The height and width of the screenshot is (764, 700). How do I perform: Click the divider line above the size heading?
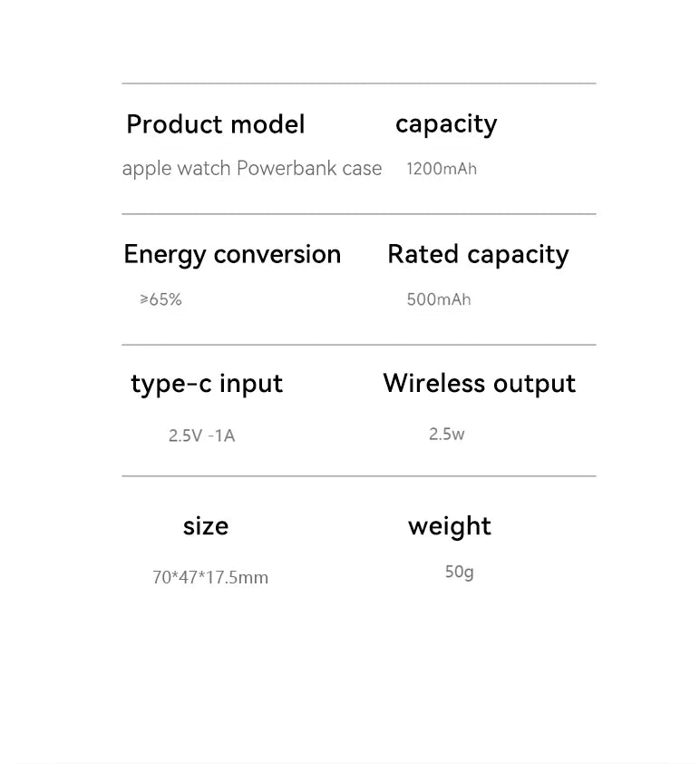pyautogui.click(x=359, y=475)
